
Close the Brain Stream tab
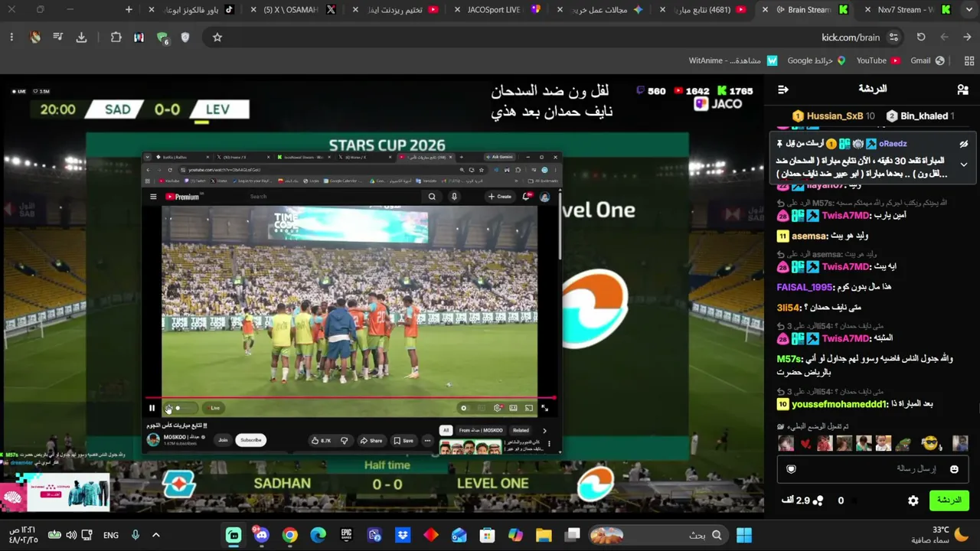pyautogui.click(x=765, y=10)
